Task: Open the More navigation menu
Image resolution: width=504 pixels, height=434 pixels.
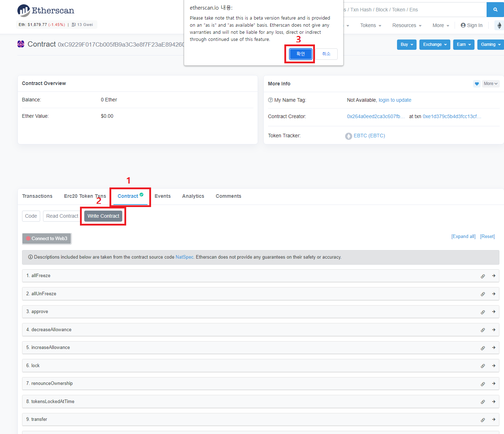Action: point(441,25)
